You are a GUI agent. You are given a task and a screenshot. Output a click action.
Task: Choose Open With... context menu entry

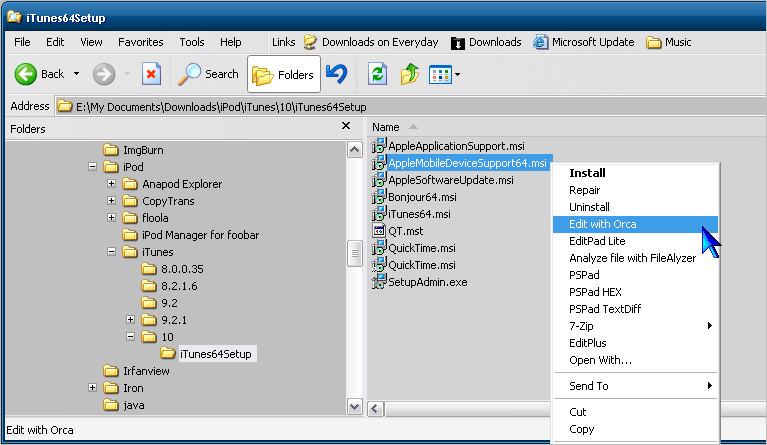[635, 360]
